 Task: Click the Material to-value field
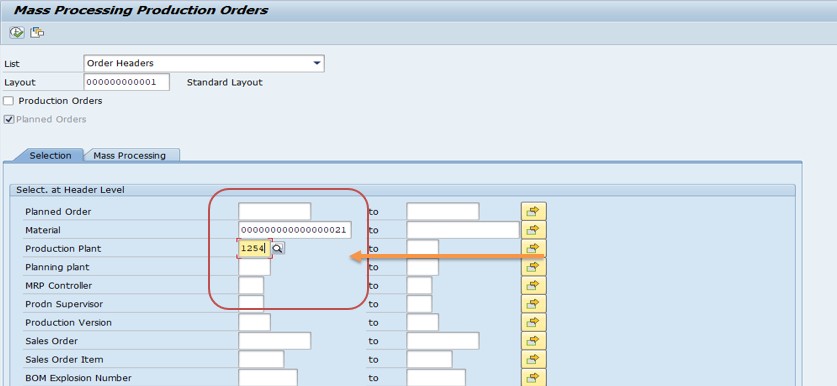(x=463, y=230)
